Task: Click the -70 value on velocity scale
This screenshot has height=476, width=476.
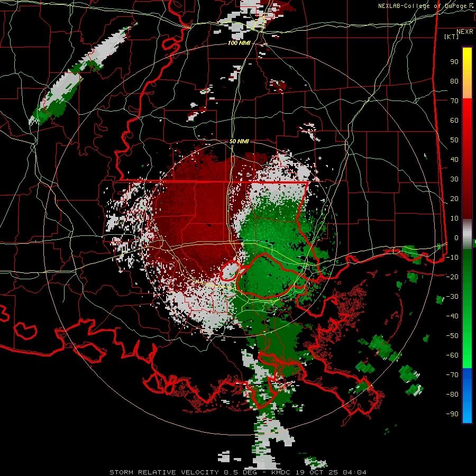Action: point(452,375)
